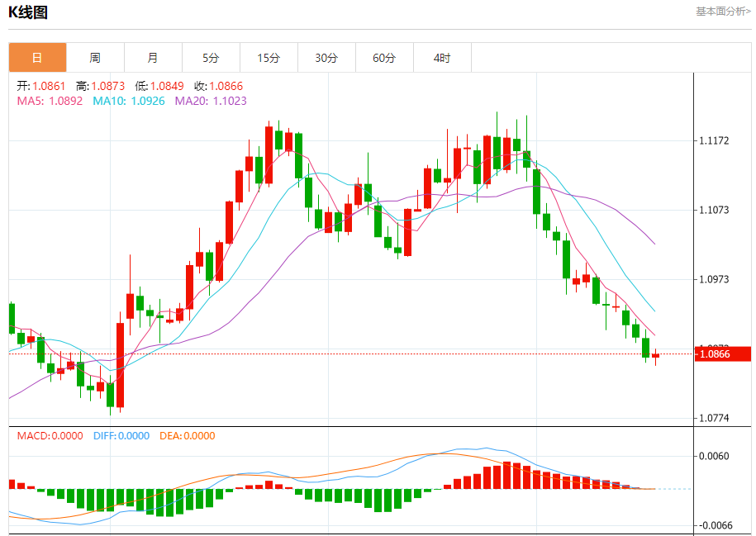The height and width of the screenshot is (536, 756).
Task: Open the 4时 interval tab
Action: [443, 58]
